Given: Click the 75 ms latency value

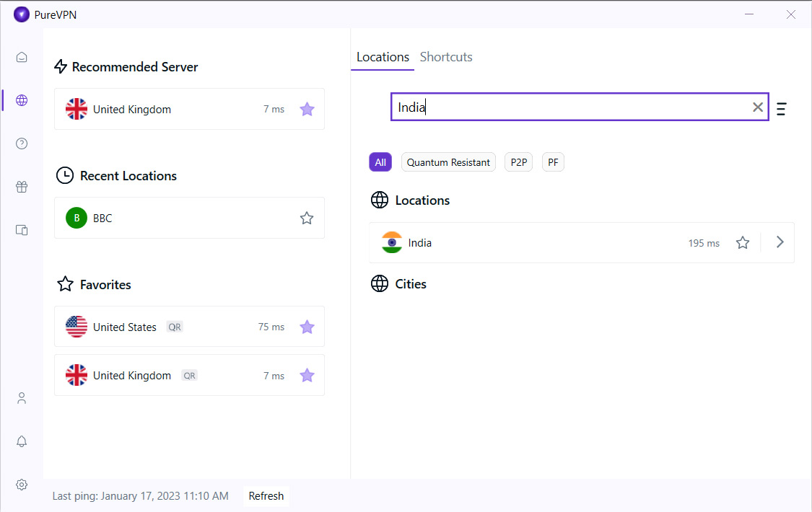Looking at the screenshot, I should [271, 327].
